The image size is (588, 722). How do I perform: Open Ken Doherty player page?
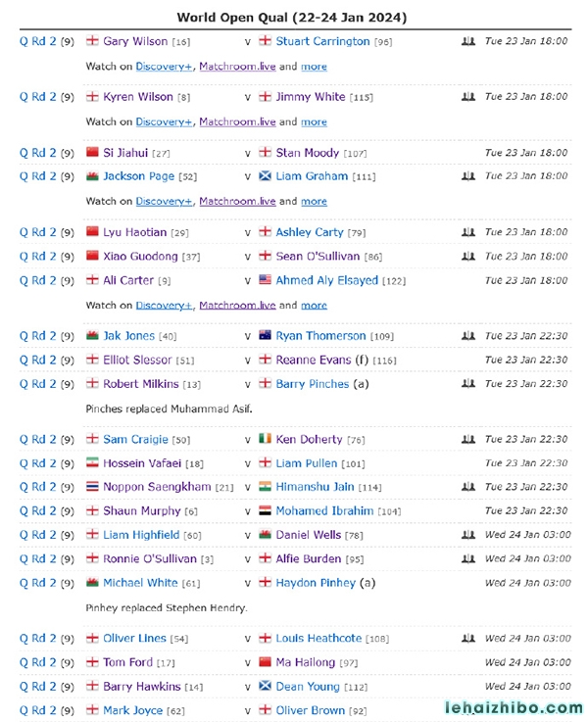click(309, 439)
